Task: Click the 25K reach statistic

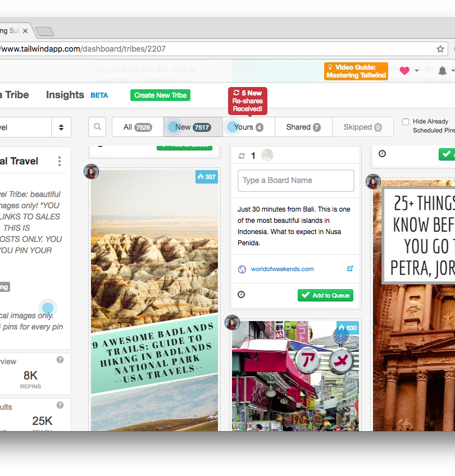Action: [x=42, y=421]
